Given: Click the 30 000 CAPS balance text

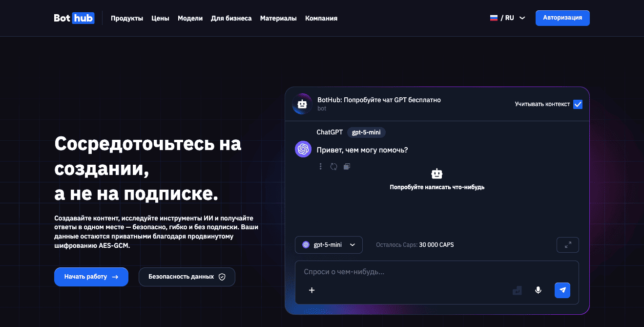Looking at the screenshot, I should coord(436,245).
